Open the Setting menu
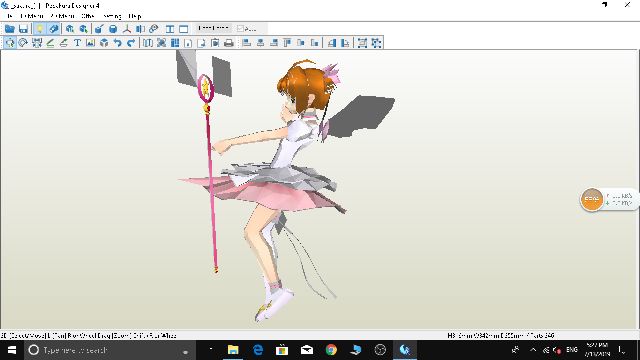Screen dimensions: 640x360 click(112, 16)
